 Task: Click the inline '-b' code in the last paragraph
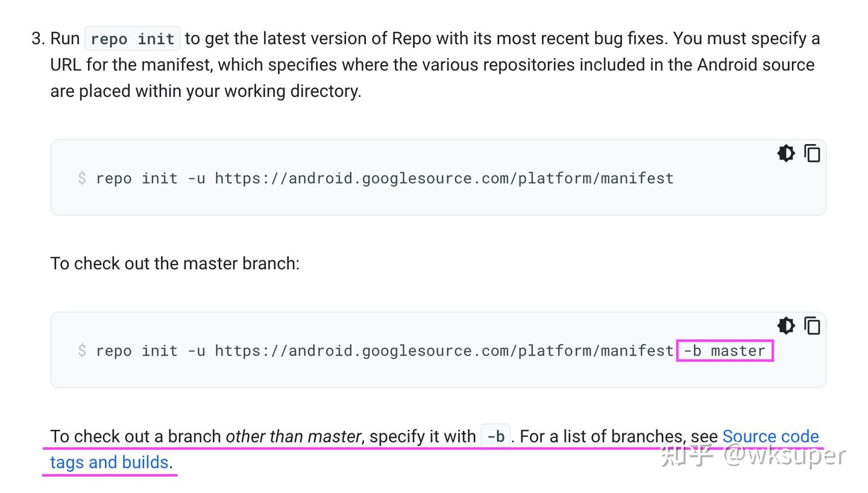(495, 436)
